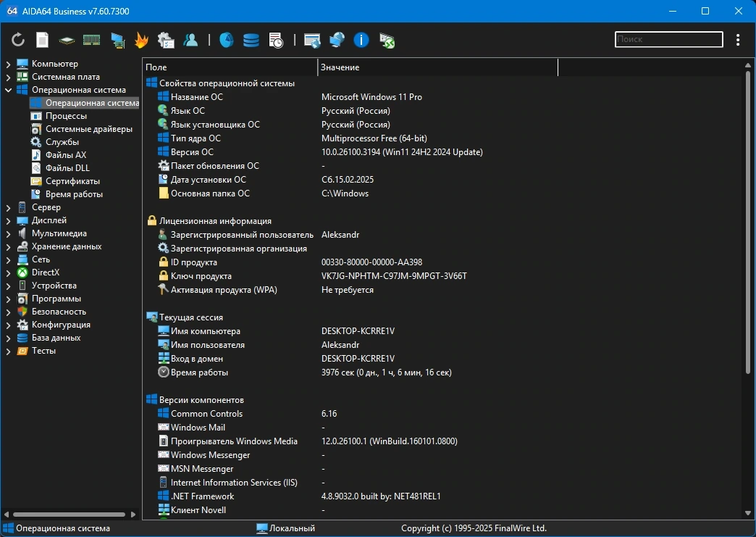Click the CPU chip toolbar icon
The width and height of the screenshot is (756, 537).
click(67, 41)
